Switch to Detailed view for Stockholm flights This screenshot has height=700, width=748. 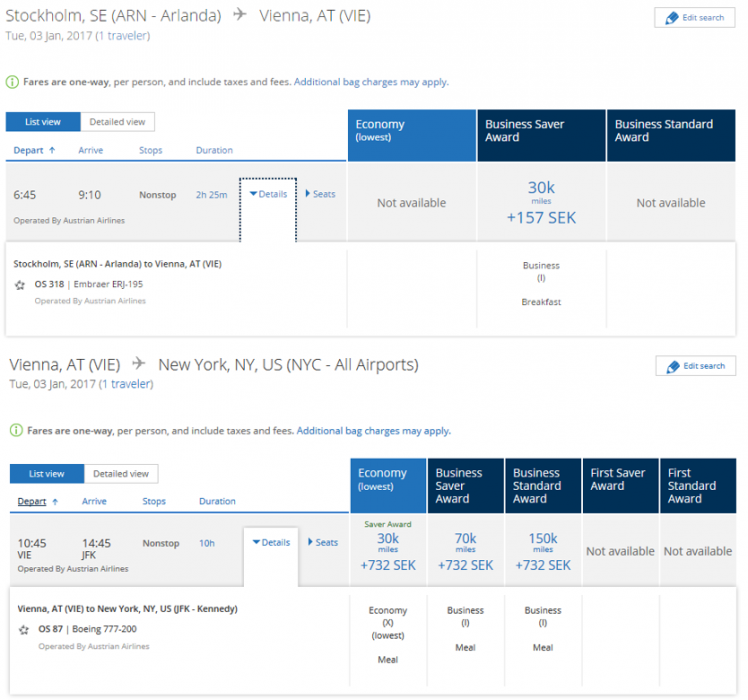pos(117,122)
